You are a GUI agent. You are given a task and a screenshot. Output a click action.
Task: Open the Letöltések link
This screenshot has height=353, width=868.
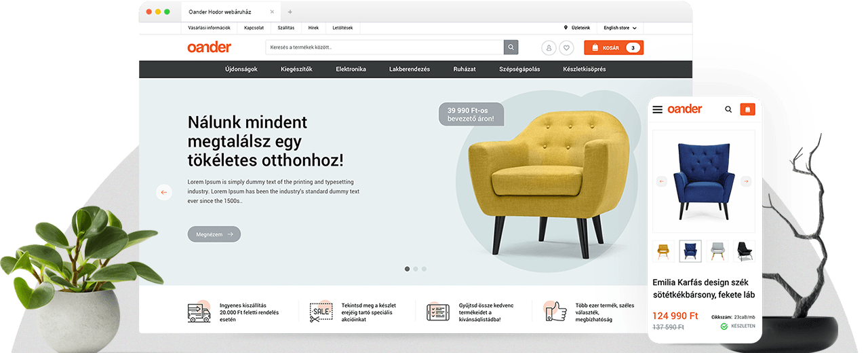(342, 28)
